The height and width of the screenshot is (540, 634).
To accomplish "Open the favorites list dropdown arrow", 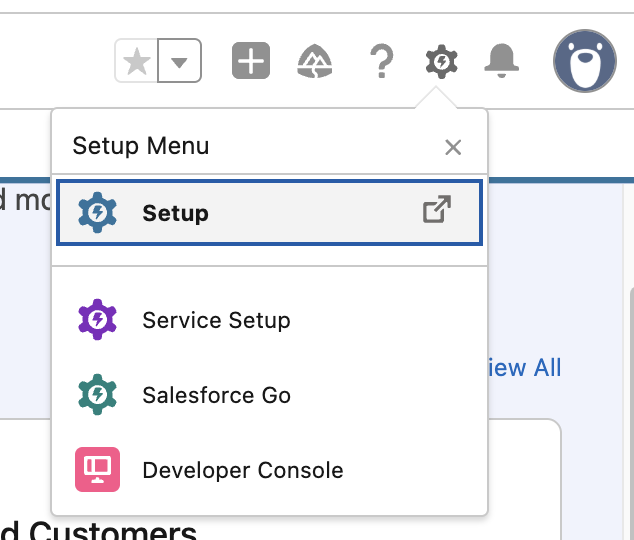I will 179,61.
